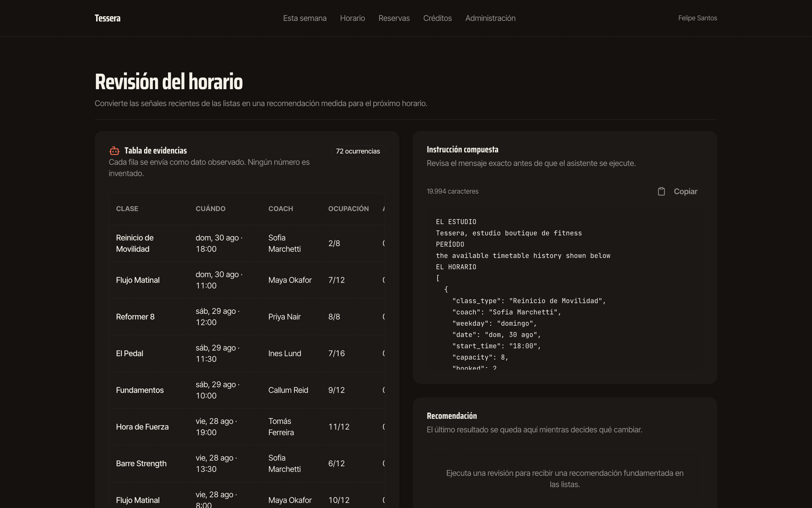Select the Barre Strength class cell

click(x=141, y=463)
